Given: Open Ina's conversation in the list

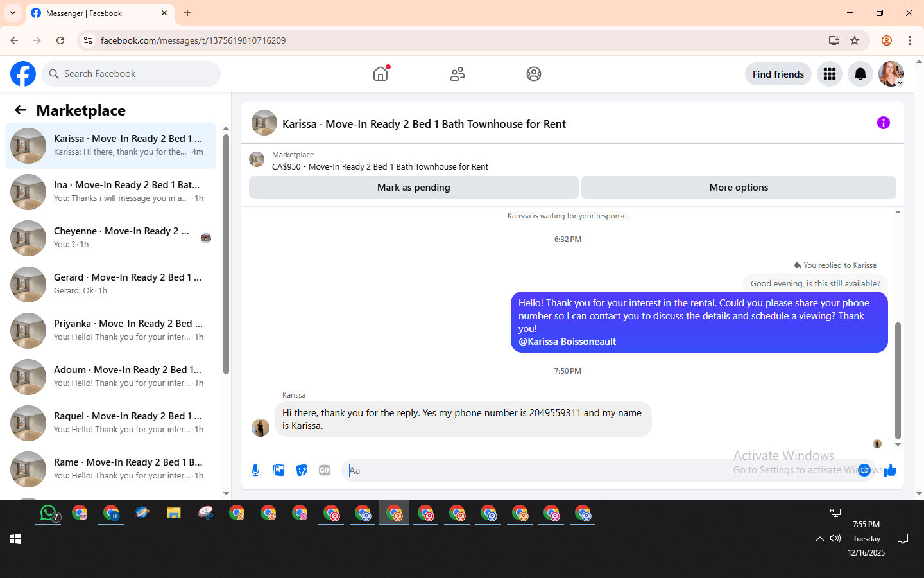Looking at the screenshot, I should point(110,192).
